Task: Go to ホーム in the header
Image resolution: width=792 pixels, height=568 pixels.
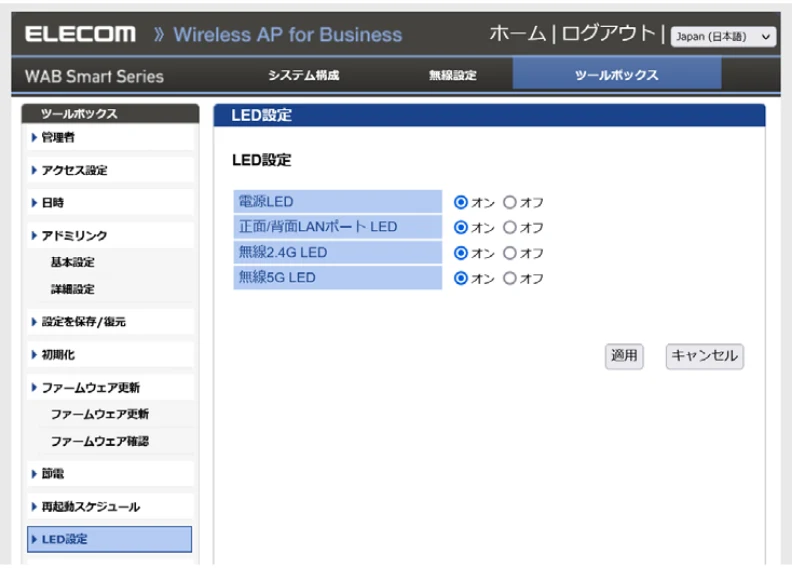Action: 518,34
